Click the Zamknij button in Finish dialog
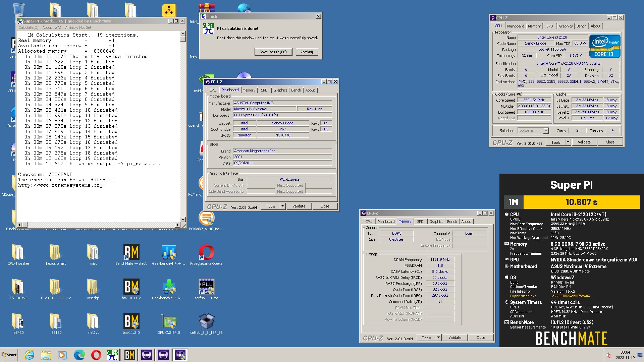The width and height of the screenshot is (644, 362). 307,52
